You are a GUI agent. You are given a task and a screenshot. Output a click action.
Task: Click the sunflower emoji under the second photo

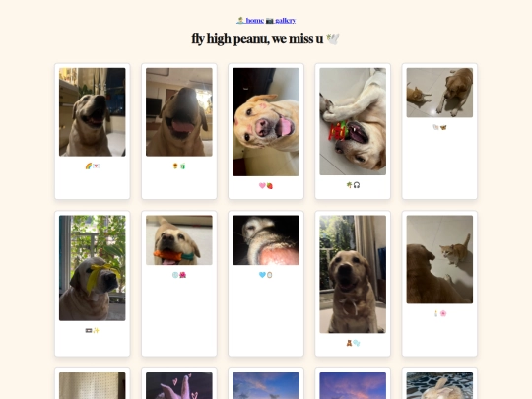(x=175, y=166)
